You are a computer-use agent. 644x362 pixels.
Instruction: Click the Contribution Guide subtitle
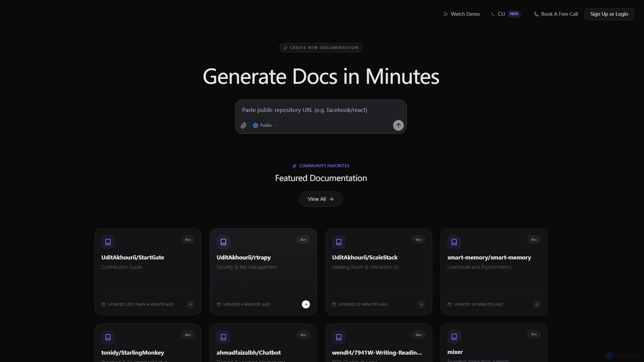[121, 267]
